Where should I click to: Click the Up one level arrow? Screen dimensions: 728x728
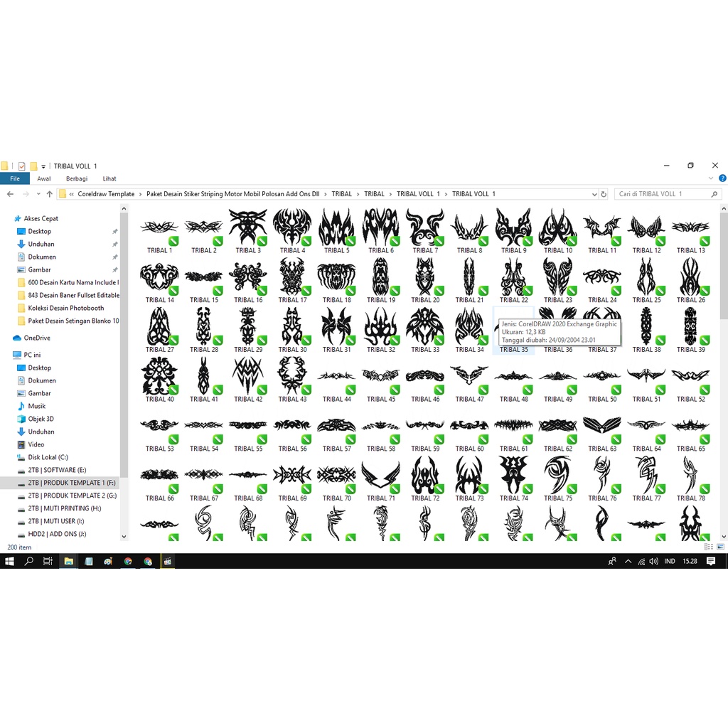pyautogui.click(x=49, y=194)
